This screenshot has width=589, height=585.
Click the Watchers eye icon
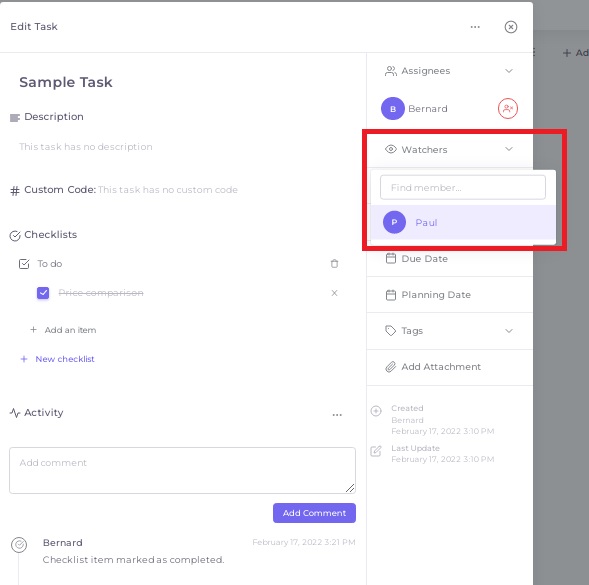tap(391, 149)
